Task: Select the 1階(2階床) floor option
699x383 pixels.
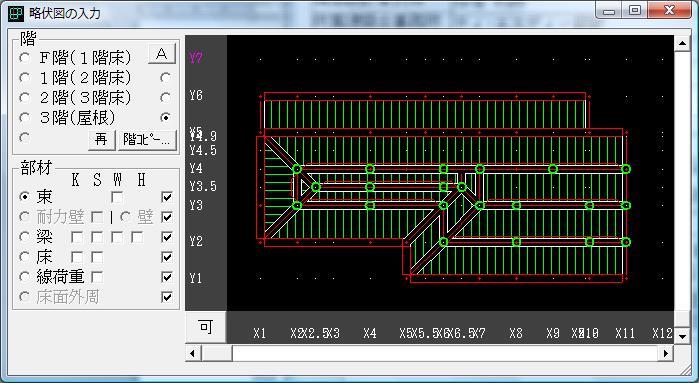Action: [x=25, y=78]
